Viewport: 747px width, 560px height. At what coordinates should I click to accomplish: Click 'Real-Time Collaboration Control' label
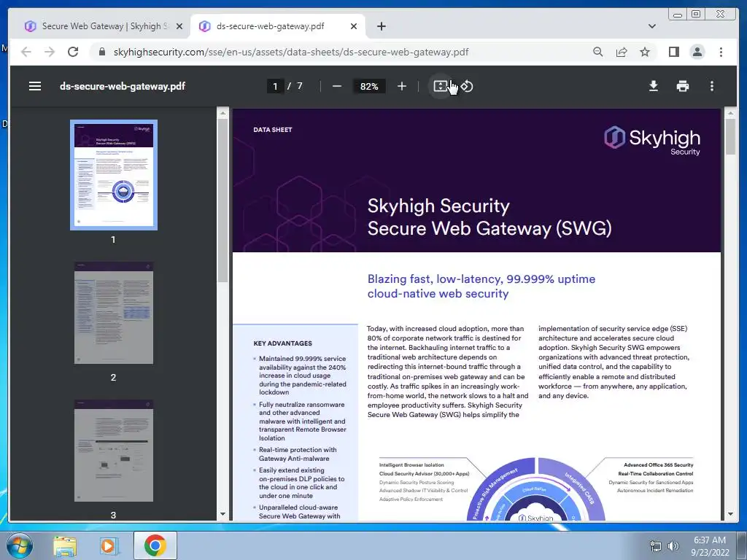656,474
